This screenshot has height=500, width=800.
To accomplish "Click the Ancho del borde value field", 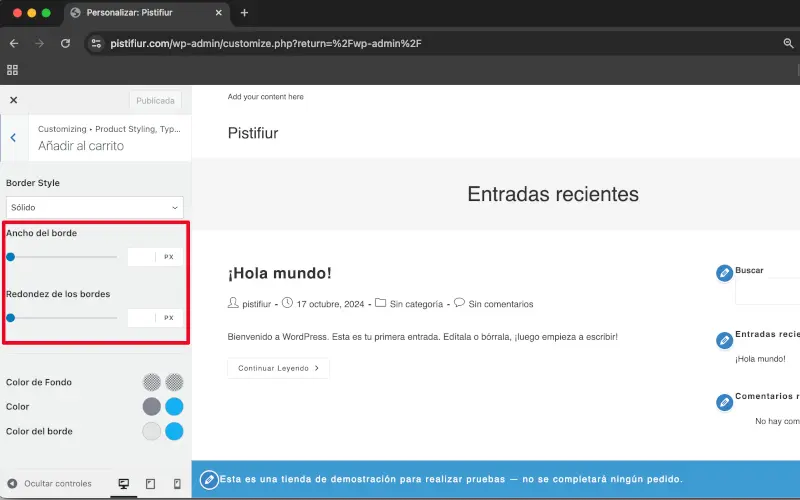I will [x=141, y=257].
